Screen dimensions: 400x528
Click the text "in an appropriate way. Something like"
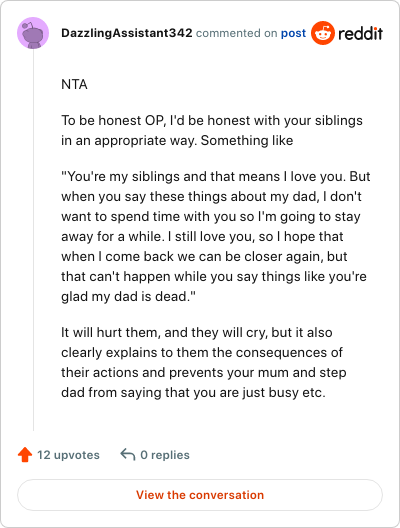point(177,140)
